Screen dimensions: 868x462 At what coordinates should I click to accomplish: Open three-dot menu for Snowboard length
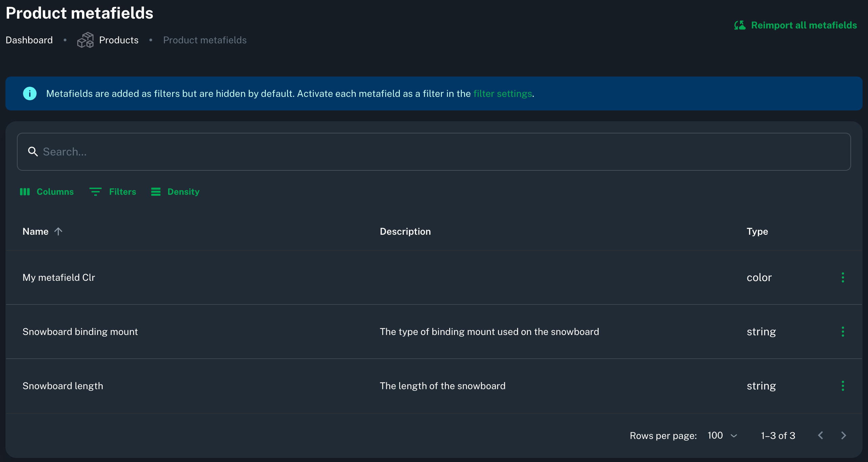843,386
